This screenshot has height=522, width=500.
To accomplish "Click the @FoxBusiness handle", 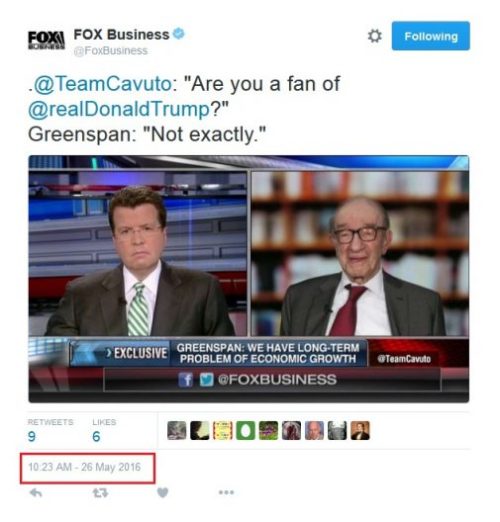I will pyautogui.click(x=110, y=51).
